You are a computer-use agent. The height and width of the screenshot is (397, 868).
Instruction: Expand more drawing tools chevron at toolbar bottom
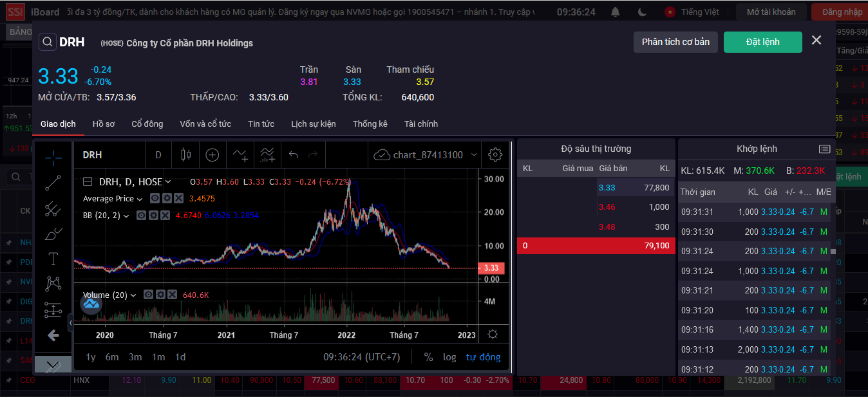[53, 365]
